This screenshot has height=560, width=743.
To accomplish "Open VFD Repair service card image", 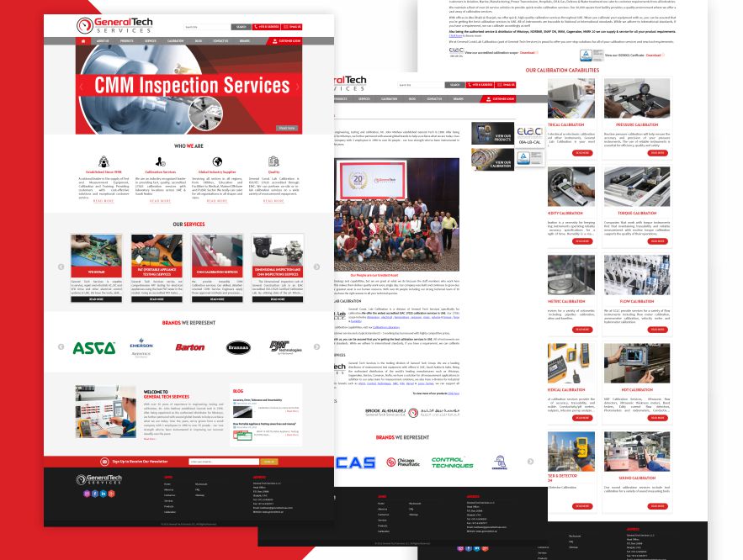I will pyautogui.click(x=96, y=251).
